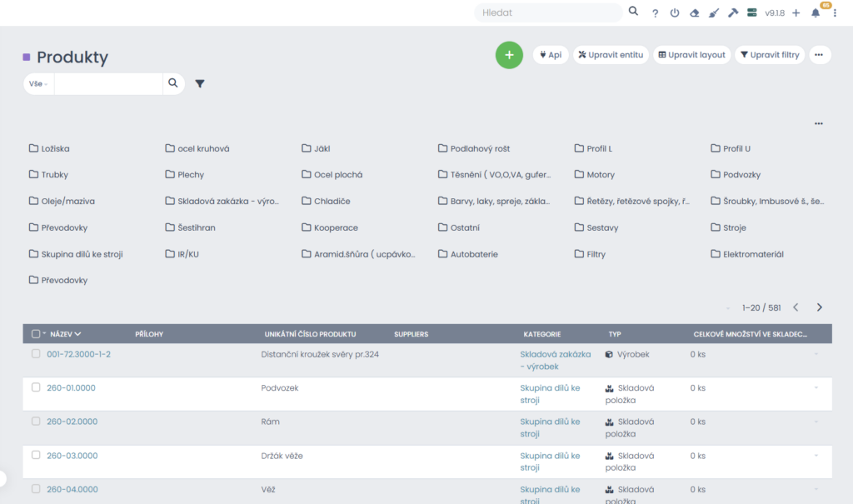Click the hammer rebuild icon

tap(732, 13)
